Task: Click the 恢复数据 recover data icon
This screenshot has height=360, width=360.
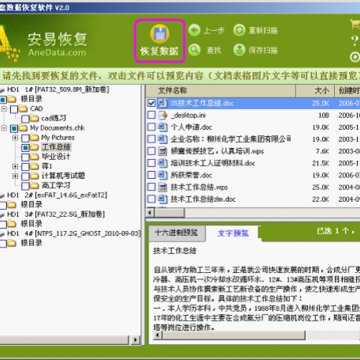Action: 160,34
